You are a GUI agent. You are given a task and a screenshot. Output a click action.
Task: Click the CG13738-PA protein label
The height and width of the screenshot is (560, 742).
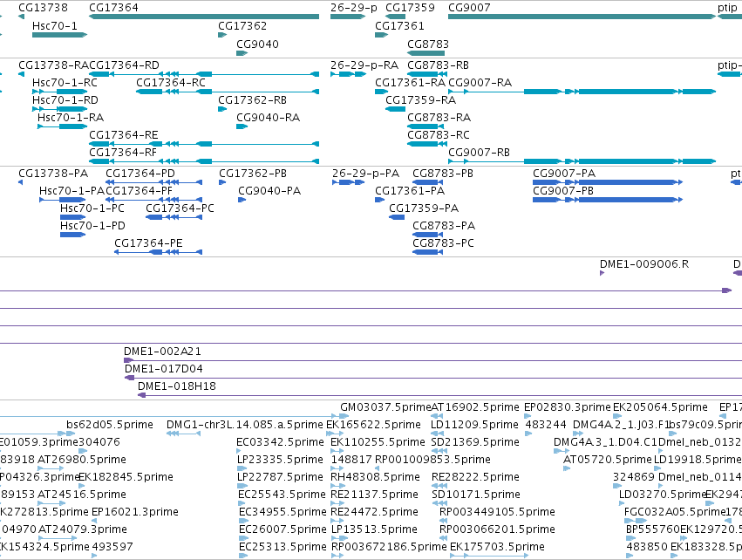[53, 174]
